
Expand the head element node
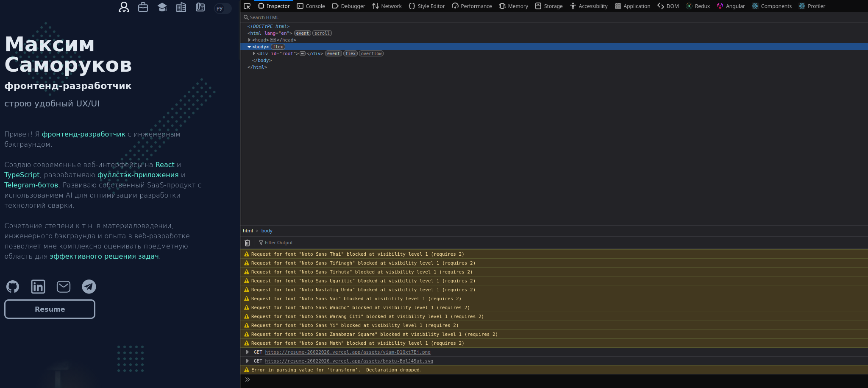tap(249, 40)
